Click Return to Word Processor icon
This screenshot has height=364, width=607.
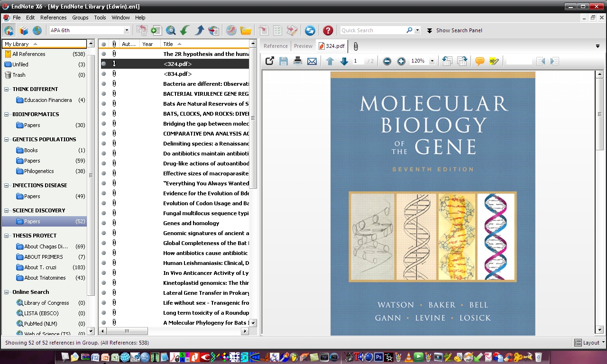[x=292, y=30]
